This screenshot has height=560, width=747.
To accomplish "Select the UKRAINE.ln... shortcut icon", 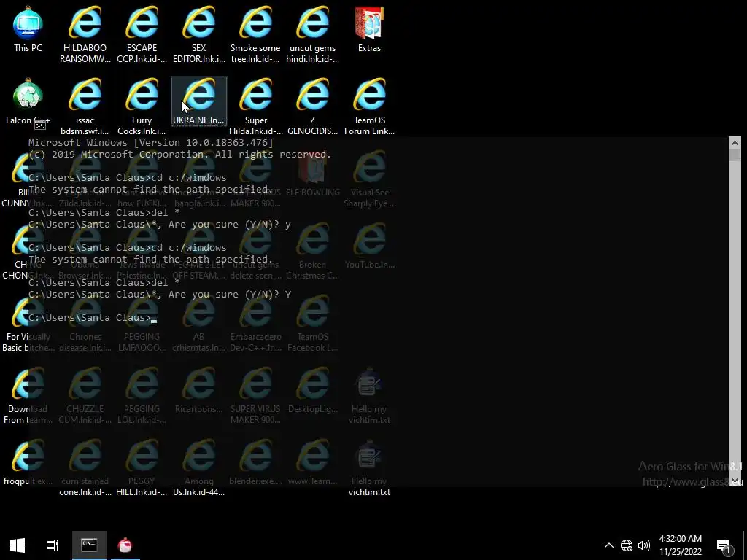I will pos(198,101).
